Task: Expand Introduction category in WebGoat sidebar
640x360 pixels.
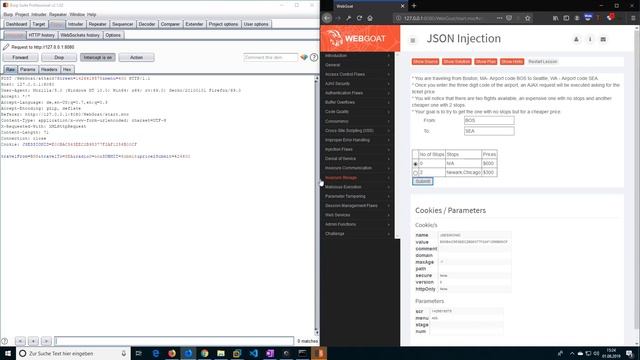Action: coord(358,56)
